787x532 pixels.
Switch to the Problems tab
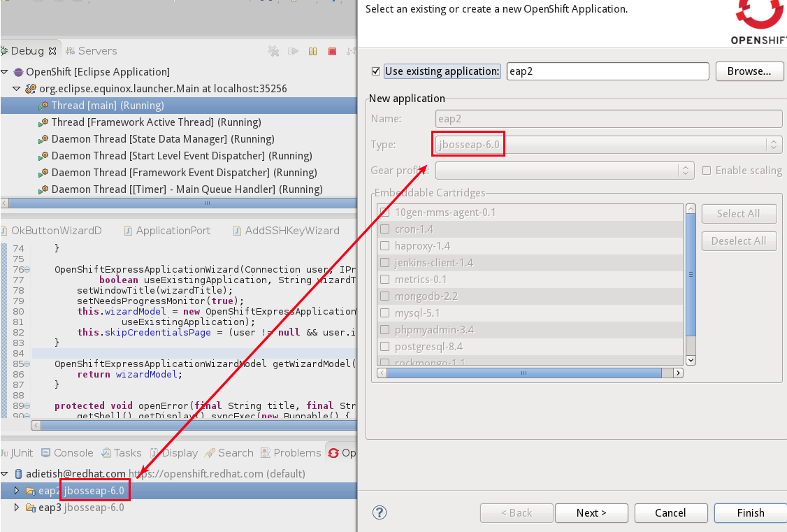(x=291, y=453)
